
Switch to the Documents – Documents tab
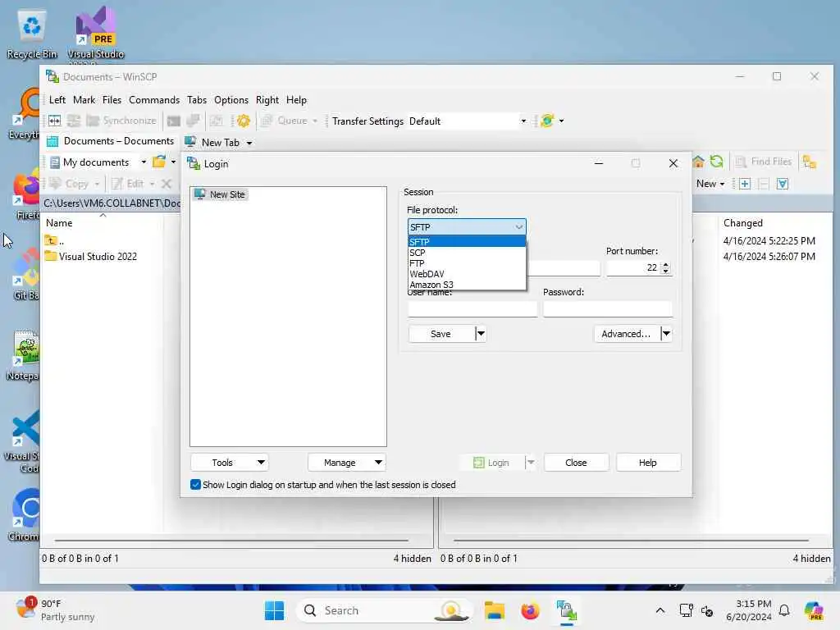(x=111, y=141)
